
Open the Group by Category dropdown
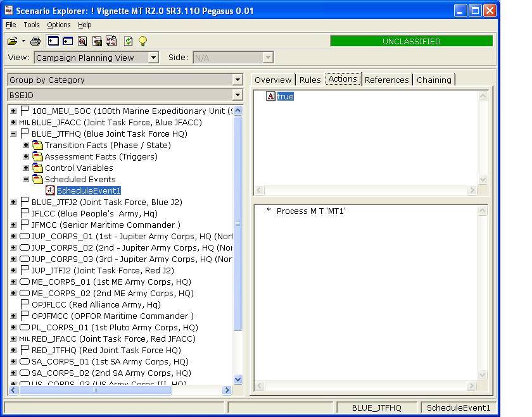tap(237, 80)
